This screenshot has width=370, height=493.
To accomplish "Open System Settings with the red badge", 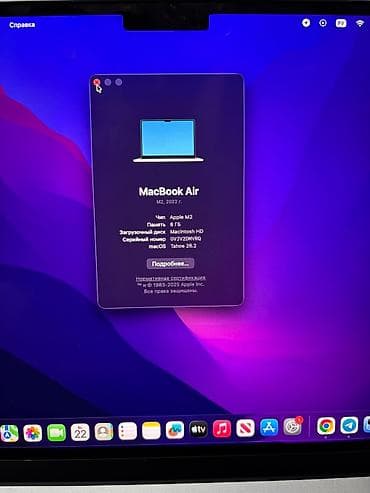I will point(293,426).
